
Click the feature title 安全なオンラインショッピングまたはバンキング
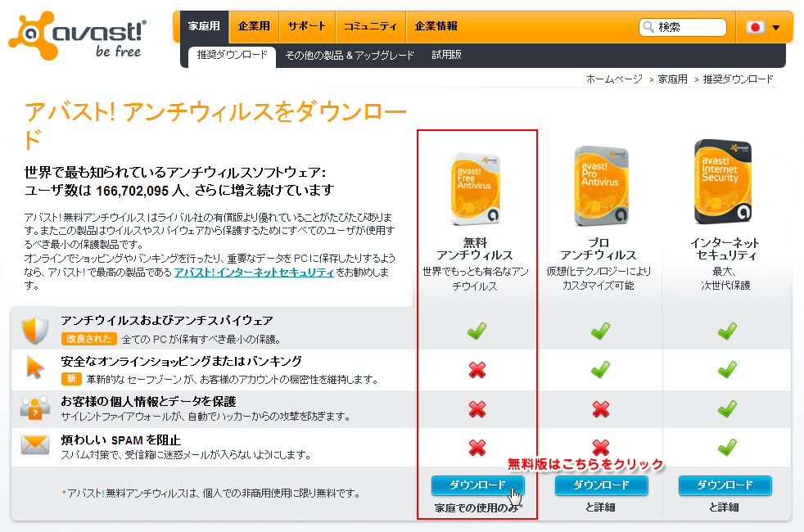(x=182, y=361)
